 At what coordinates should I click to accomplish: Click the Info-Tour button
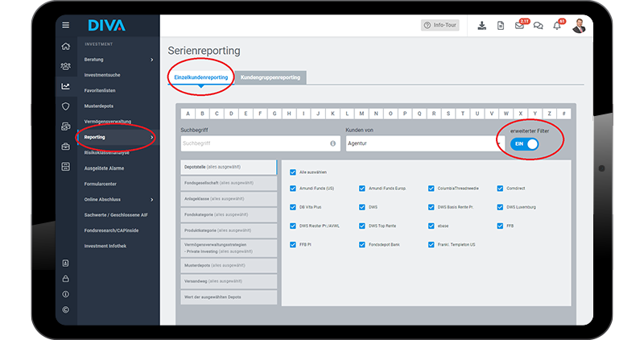(x=440, y=26)
